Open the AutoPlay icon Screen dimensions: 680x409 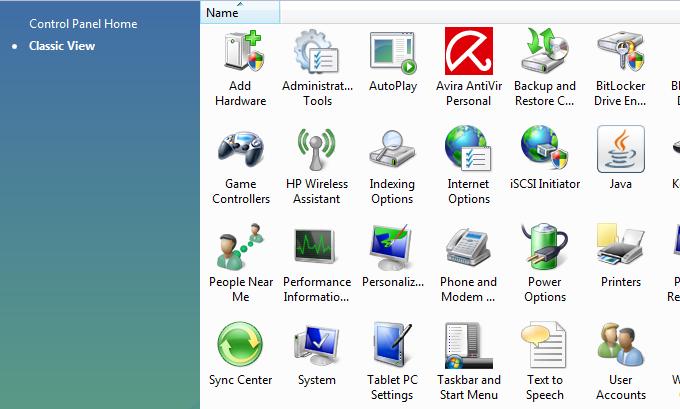[x=393, y=52]
